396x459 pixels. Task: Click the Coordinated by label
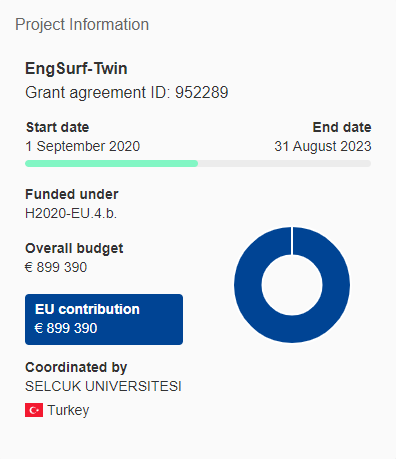click(76, 367)
